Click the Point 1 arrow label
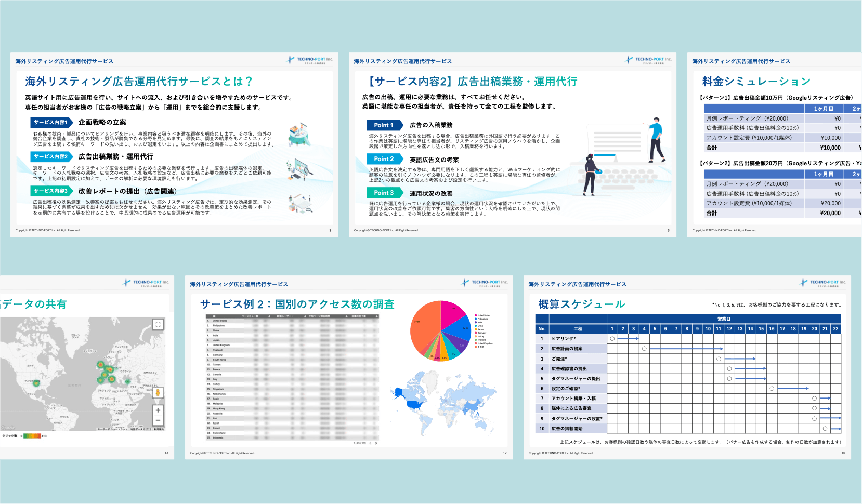This screenshot has height=504, width=862. 384,125
